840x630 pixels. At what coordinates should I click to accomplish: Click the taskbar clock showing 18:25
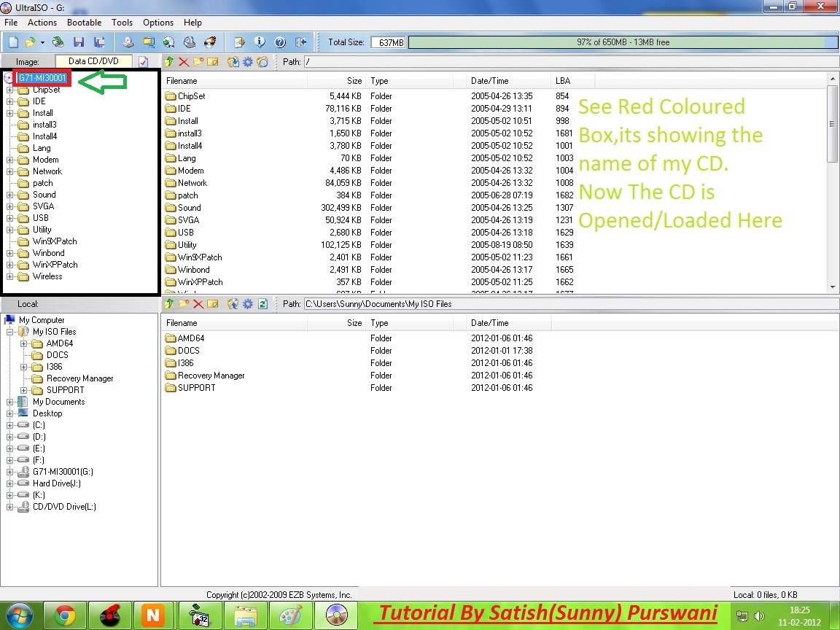(799, 616)
